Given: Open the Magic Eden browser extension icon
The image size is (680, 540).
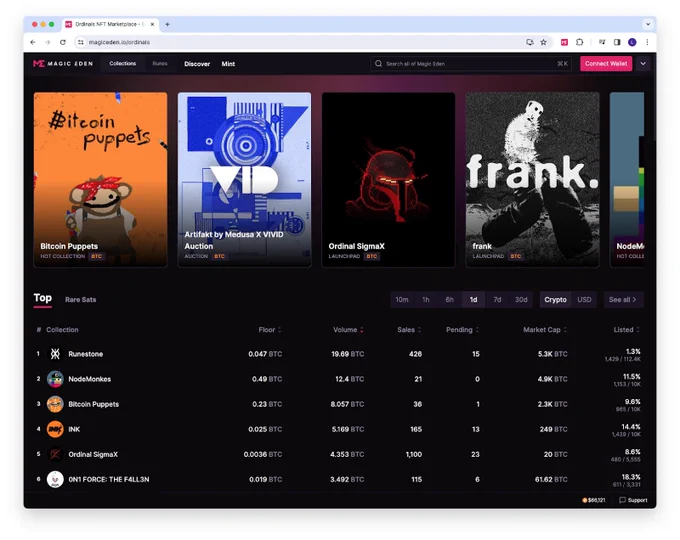Looking at the screenshot, I should (564, 42).
